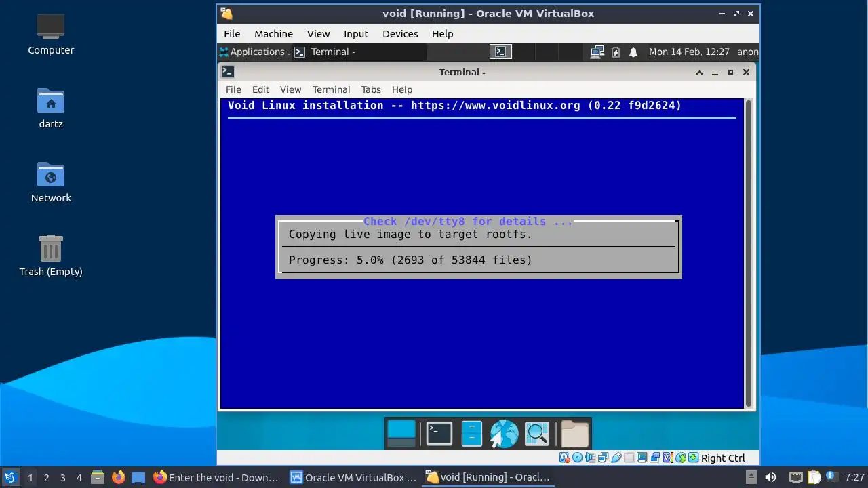Open the Network desktop icon

click(x=51, y=182)
